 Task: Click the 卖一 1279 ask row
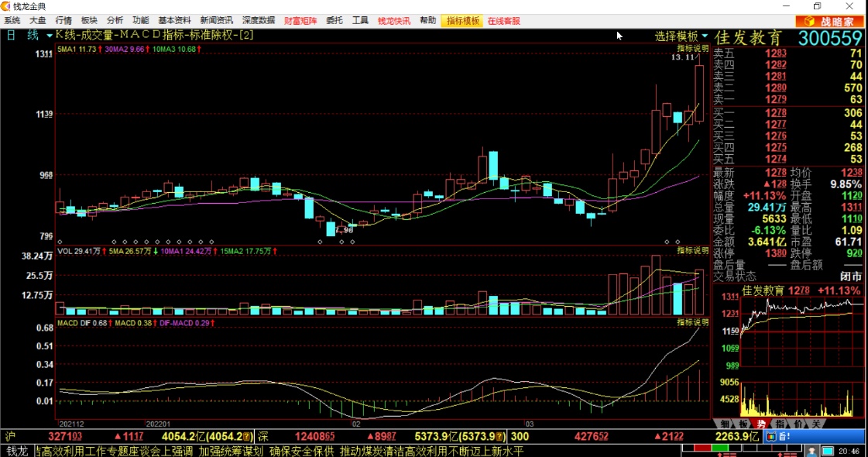tap(787, 100)
